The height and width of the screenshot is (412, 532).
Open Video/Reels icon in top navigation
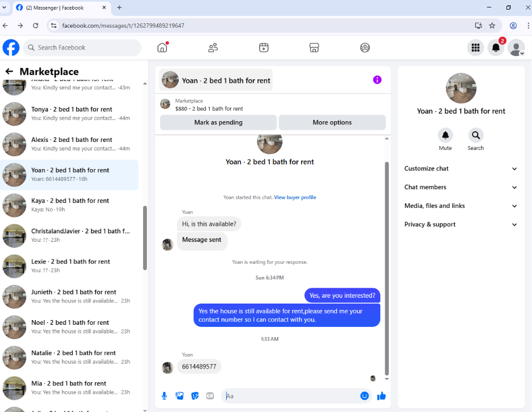click(264, 47)
